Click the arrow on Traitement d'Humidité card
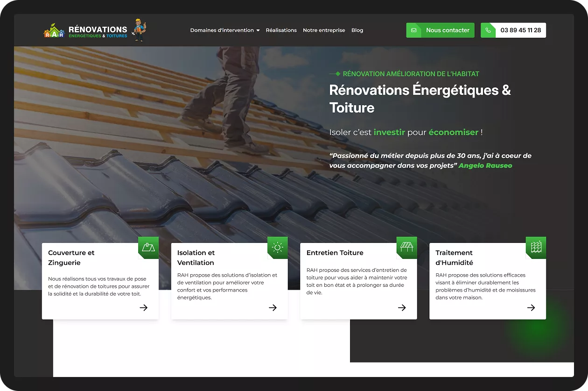The image size is (588, 391). [531, 307]
